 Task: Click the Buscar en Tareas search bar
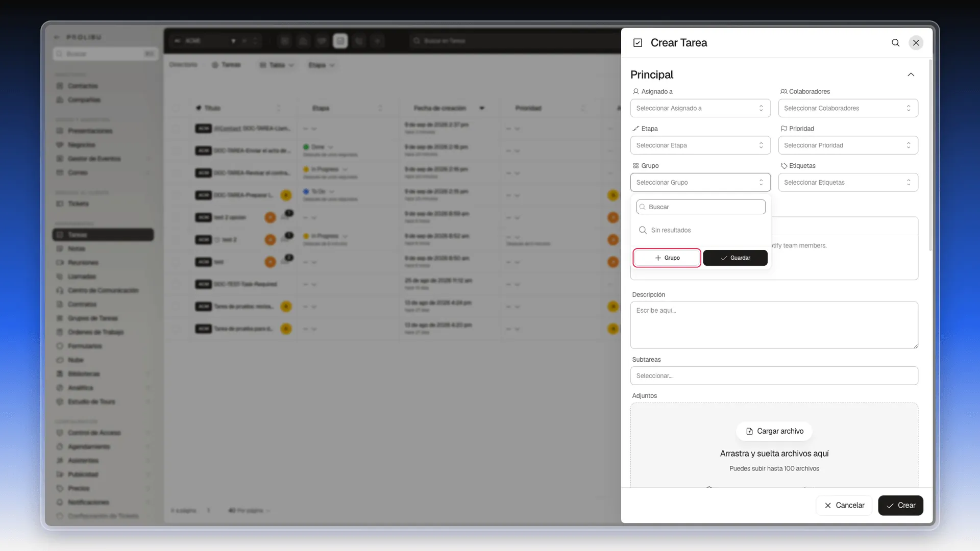click(x=514, y=41)
